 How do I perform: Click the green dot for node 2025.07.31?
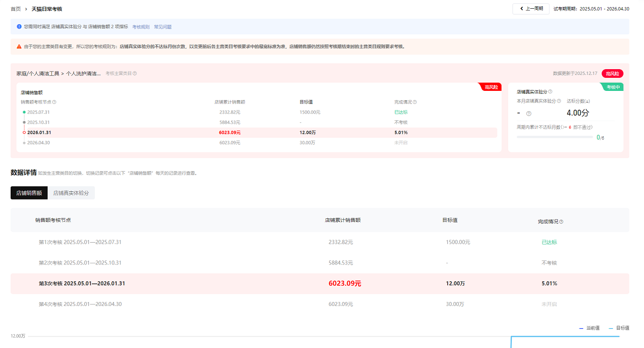tap(24, 112)
